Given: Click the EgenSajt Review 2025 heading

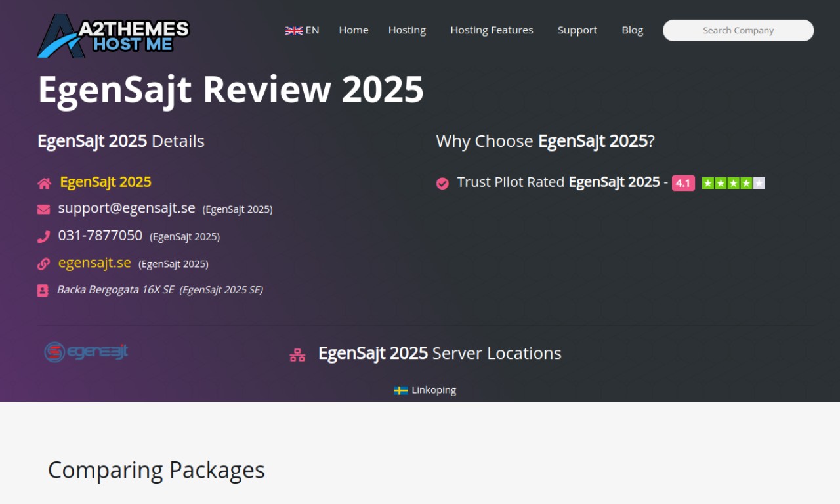Looking at the screenshot, I should click(x=231, y=89).
